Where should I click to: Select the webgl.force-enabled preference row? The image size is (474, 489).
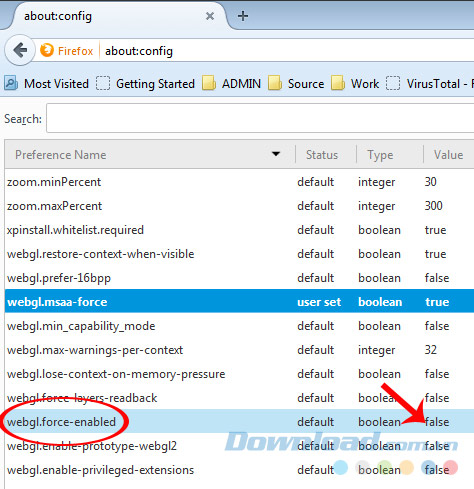point(239,422)
